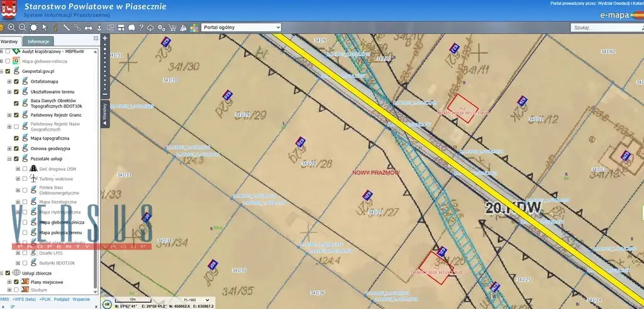Click the +PLIK link
This screenshot has width=644, height=309.
(x=45, y=300)
